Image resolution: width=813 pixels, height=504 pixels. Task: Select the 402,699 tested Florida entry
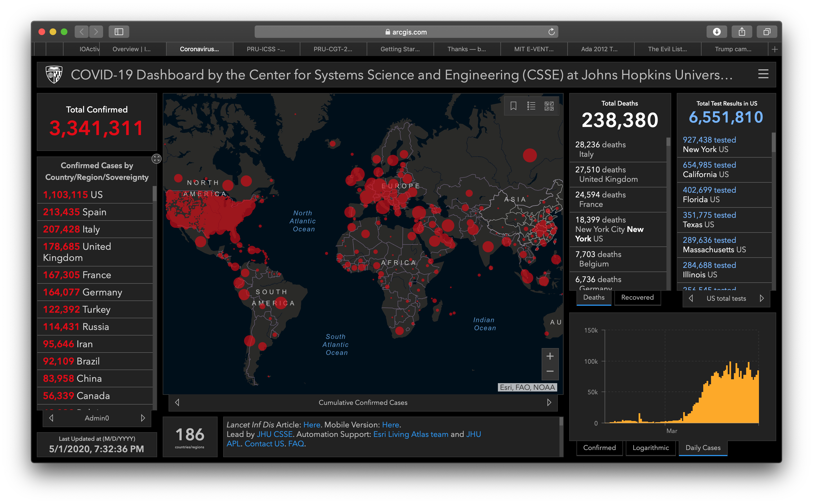[724, 195]
